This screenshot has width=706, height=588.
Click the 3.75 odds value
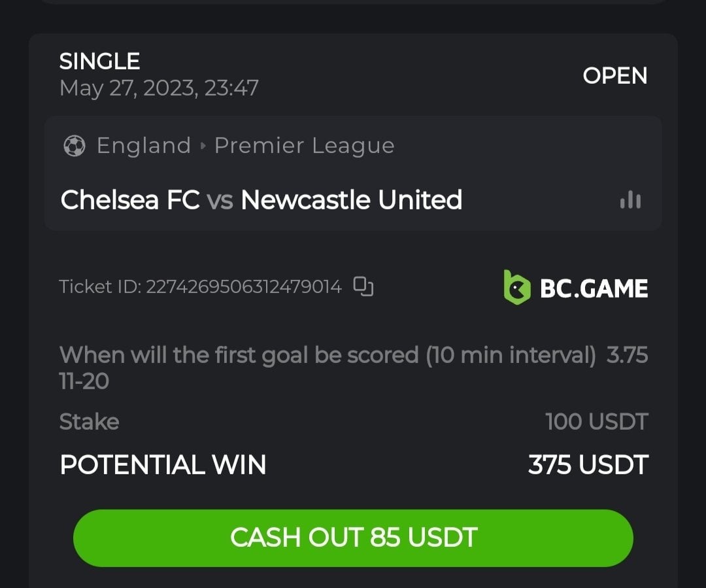[x=627, y=355]
